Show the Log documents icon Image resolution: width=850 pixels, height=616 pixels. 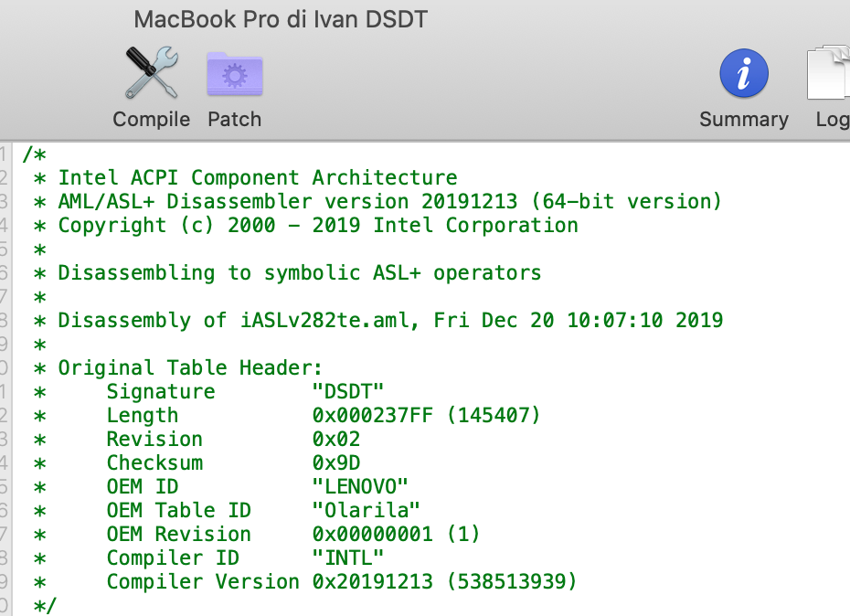[828, 73]
